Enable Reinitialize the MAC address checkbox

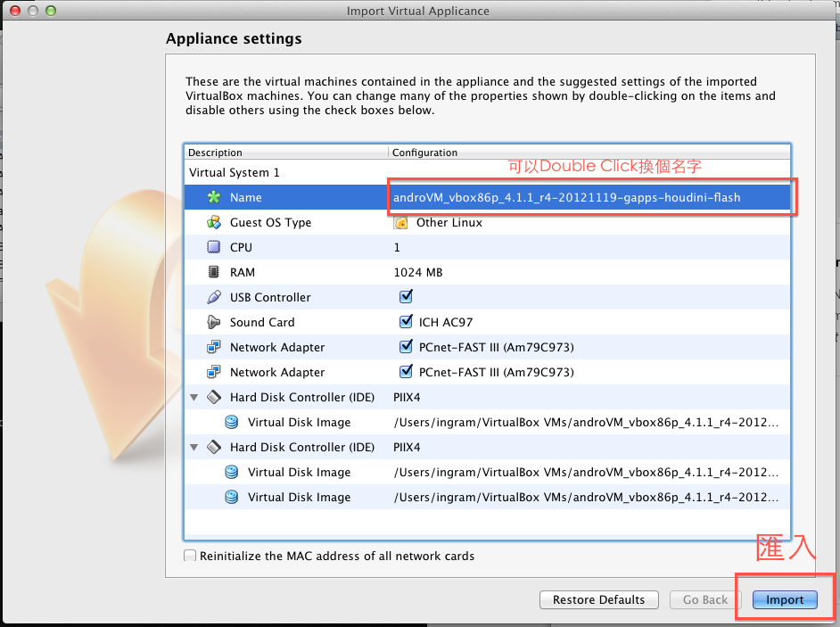click(x=190, y=556)
